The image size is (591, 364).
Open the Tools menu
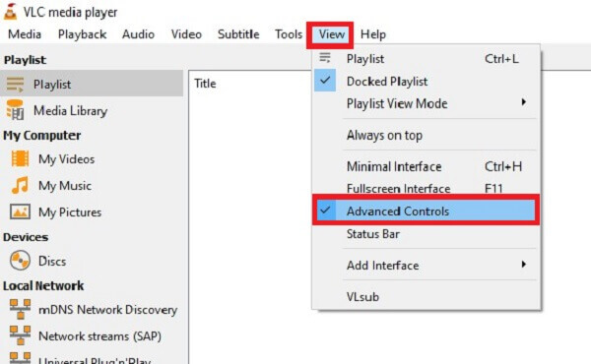[289, 34]
